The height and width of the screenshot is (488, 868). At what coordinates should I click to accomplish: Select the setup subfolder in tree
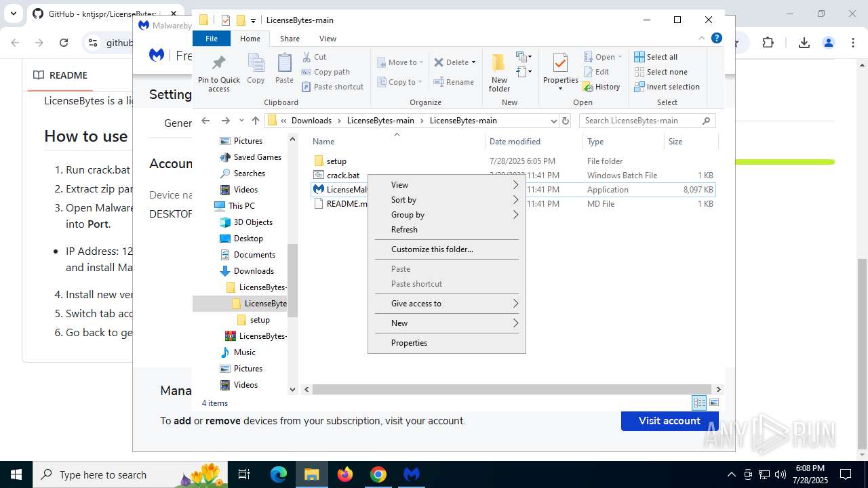[x=260, y=320]
